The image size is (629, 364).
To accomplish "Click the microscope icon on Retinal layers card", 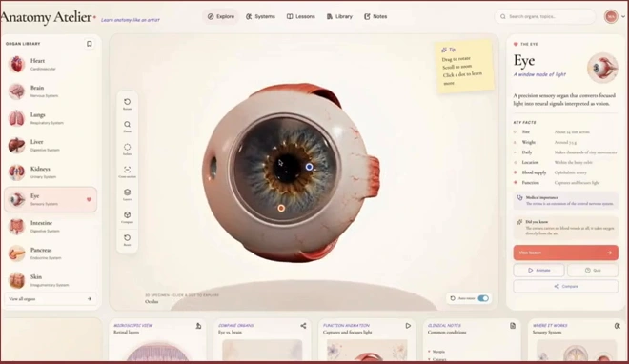I will (198, 326).
